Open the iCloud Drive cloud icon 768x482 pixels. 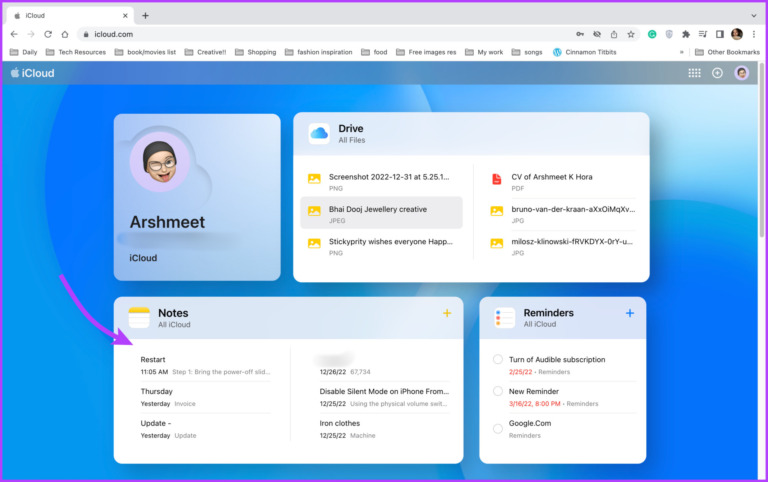click(x=319, y=133)
